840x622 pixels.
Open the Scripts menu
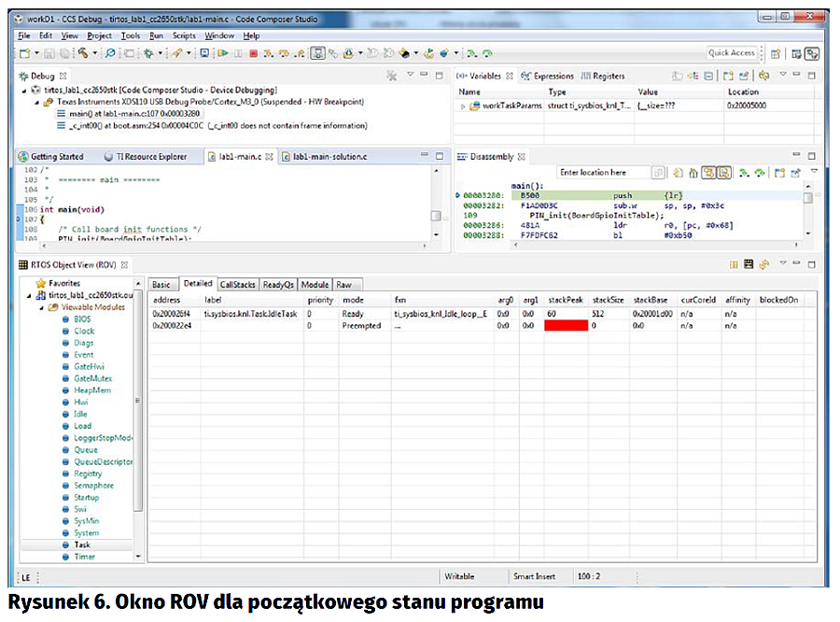click(184, 35)
